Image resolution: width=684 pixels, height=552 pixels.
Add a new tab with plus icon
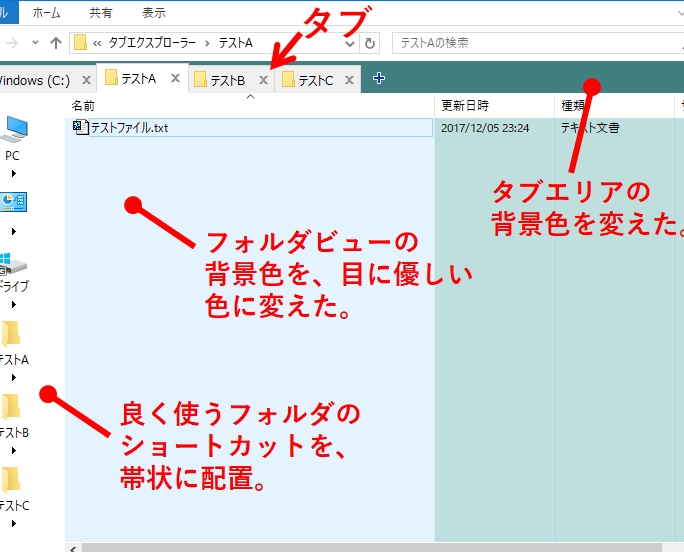(378, 79)
